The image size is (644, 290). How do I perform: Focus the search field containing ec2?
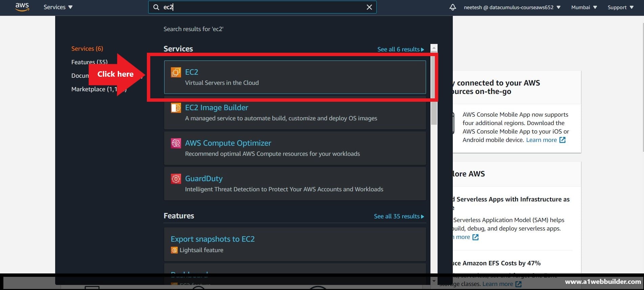[262, 7]
